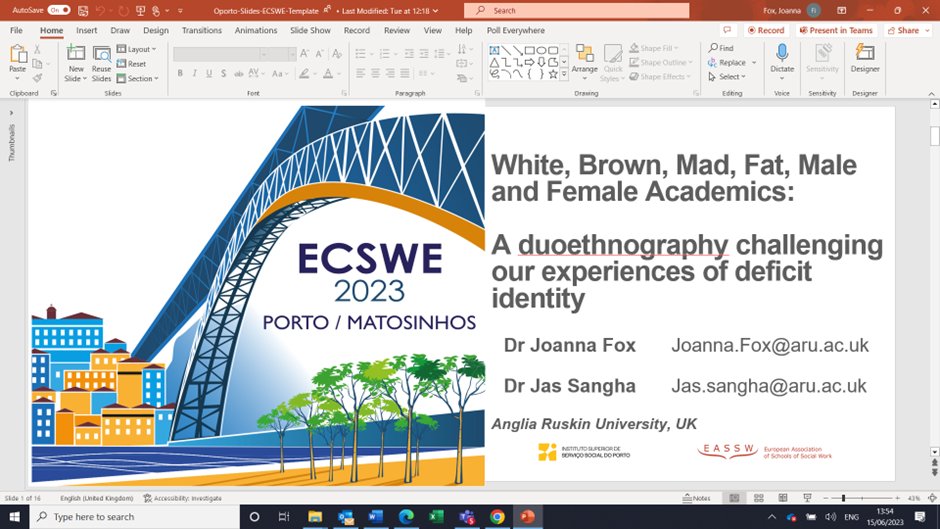
Task: Select the star shape in gallery
Action: tap(553, 74)
